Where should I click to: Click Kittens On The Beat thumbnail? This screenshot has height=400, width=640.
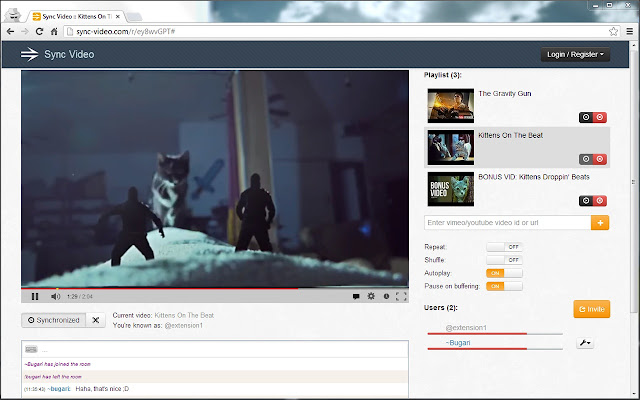point(451,147)
